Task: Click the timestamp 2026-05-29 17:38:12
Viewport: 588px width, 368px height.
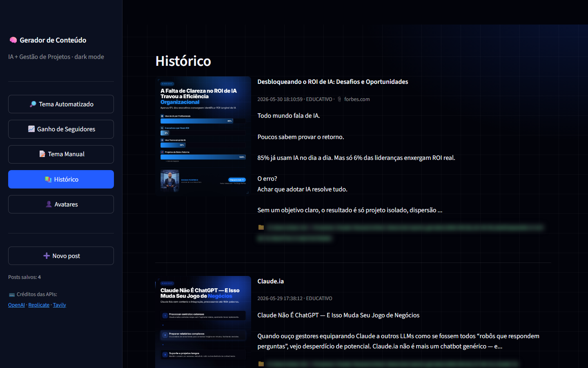Action: click(x=280, y=298)
